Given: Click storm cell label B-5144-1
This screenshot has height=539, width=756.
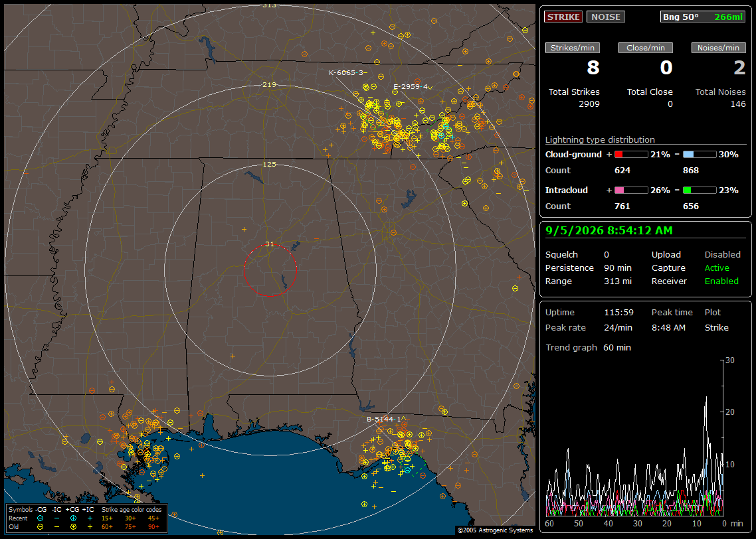Looking at the screenshot, I should pyautogui.click(x=386, y=419).
